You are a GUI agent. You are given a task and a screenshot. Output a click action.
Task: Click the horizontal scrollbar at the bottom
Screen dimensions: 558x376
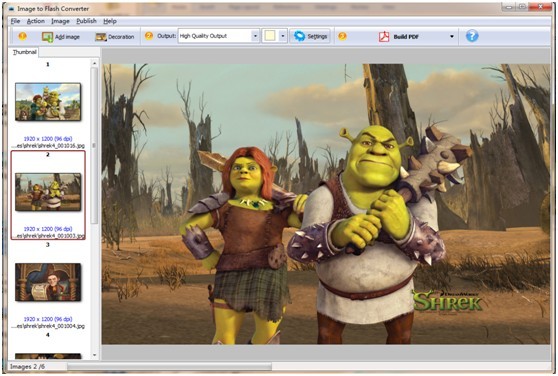point(169,366)
